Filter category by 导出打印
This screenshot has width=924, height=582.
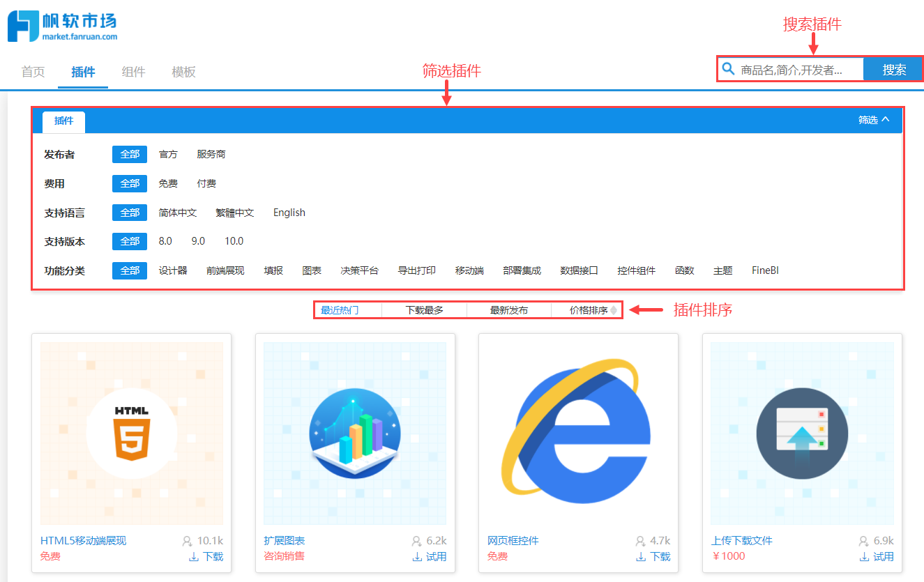417,270
